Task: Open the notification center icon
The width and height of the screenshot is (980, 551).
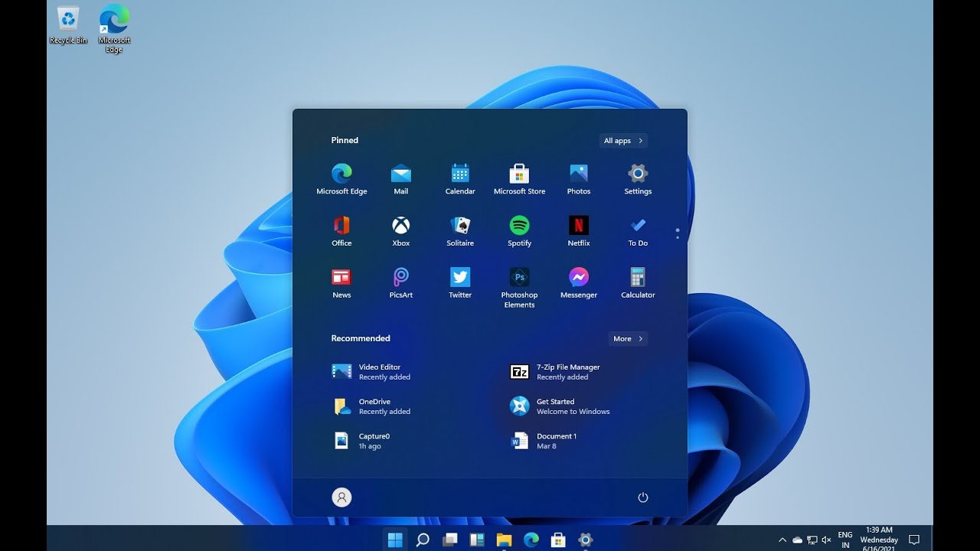Action: (x=913, y=540)
